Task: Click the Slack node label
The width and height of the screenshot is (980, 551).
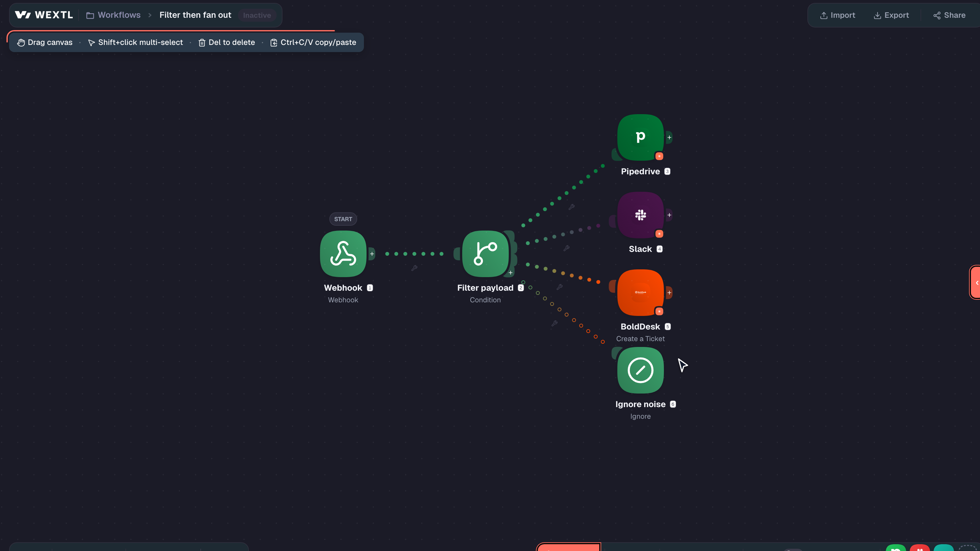Action: pyautogui.click(x=640, y=249)
